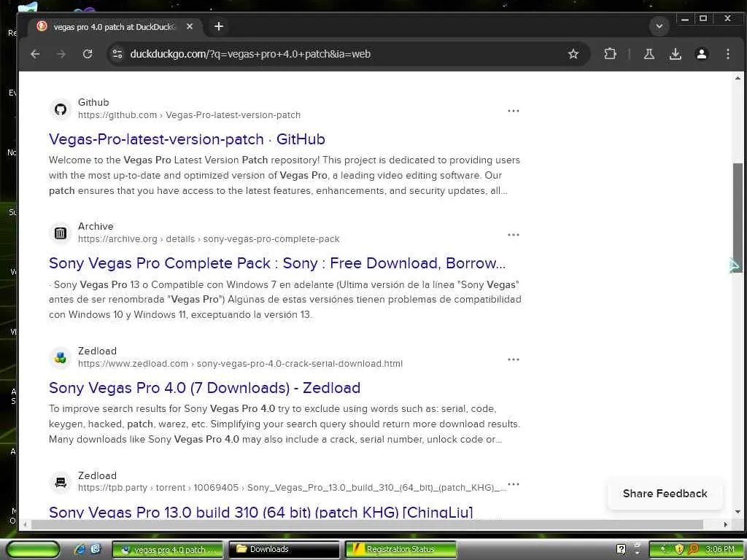Click the green Start button
Screen dimensions: 747x560
click(x=33, y=549)
